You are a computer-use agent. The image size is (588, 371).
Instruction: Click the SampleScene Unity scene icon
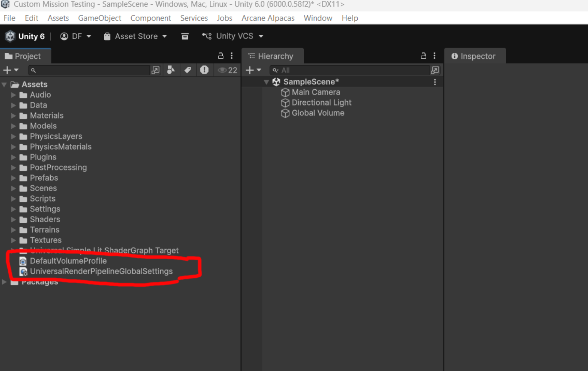[276, 82]
